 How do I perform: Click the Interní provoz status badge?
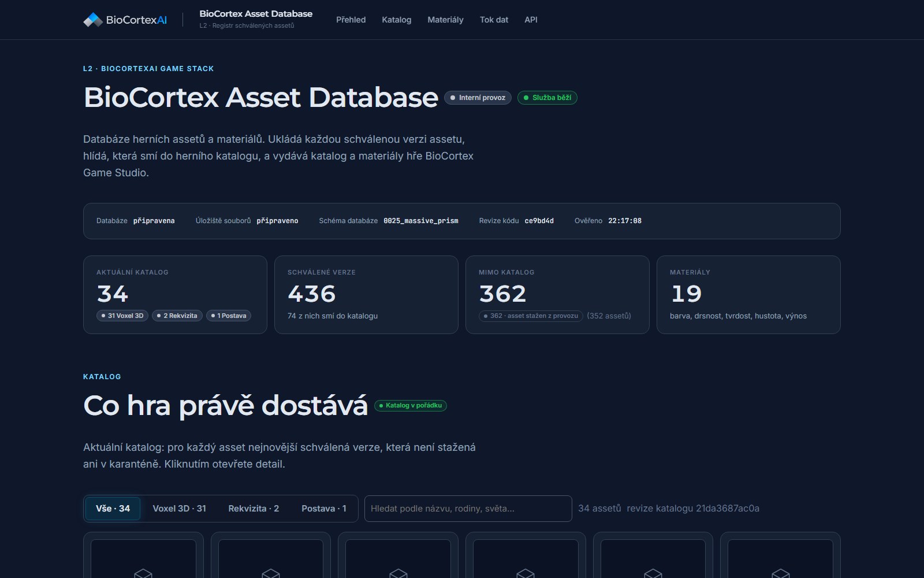tap(478, 98)
